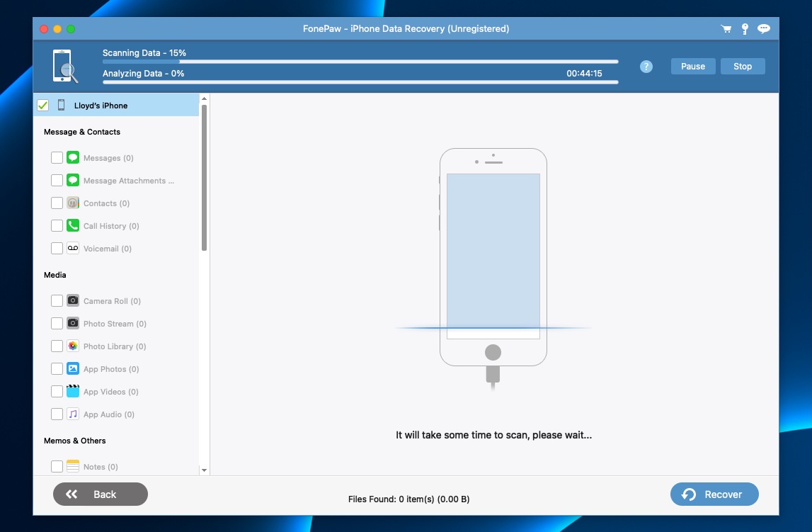Pause the scan
The height and width of the screenshot is (532, 812).
693,67
